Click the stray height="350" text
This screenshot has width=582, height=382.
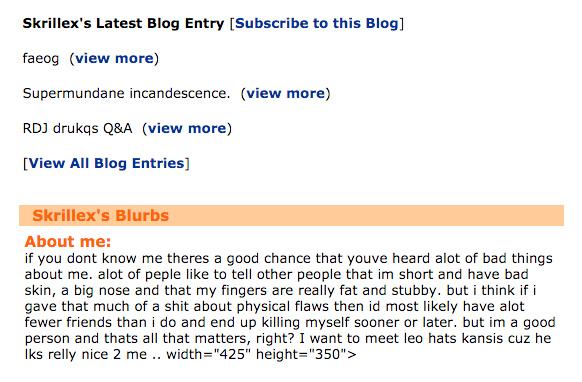pyautogui.click(x=302, y=355)
